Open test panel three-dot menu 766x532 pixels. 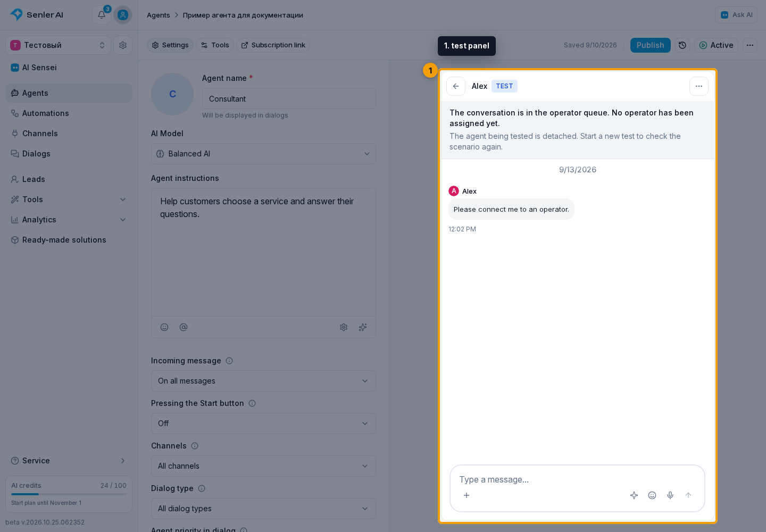click(x=699, y=86)
